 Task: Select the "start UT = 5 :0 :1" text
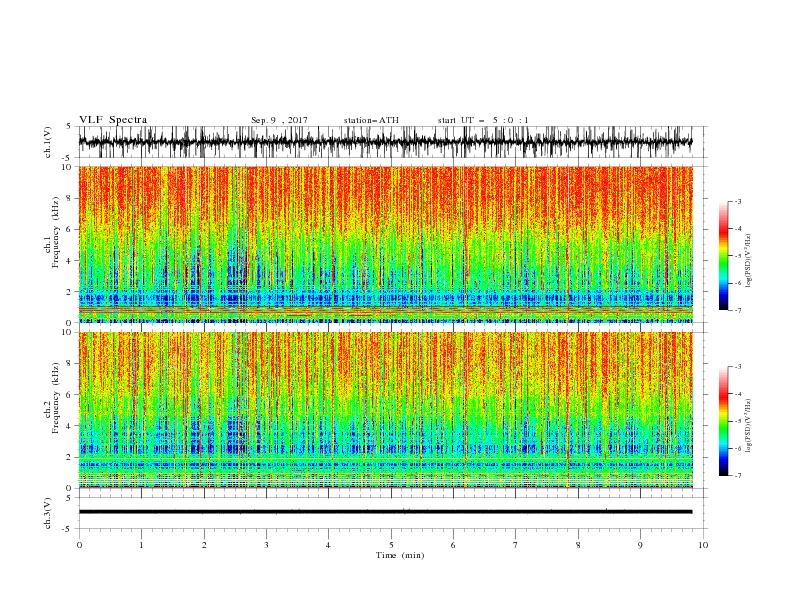483,120
